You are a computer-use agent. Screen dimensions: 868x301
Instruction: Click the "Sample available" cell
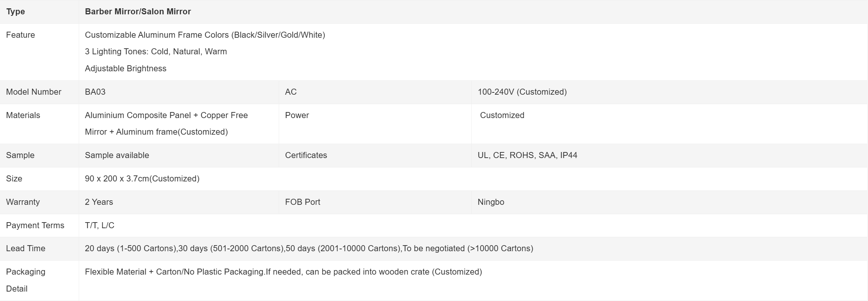point(117,155)
